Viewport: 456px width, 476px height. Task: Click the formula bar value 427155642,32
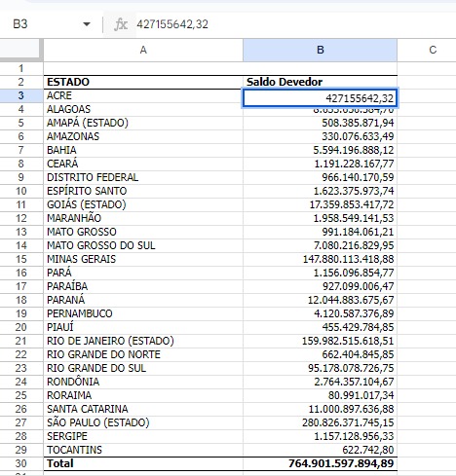(172, 24)
